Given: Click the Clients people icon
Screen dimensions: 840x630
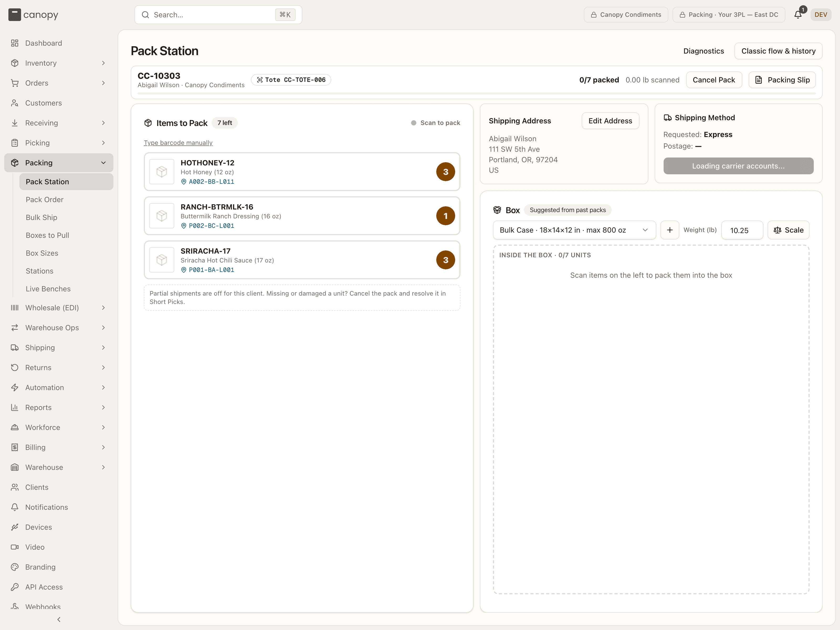Looking at the screenshot, I should click(x=15, y=487).
